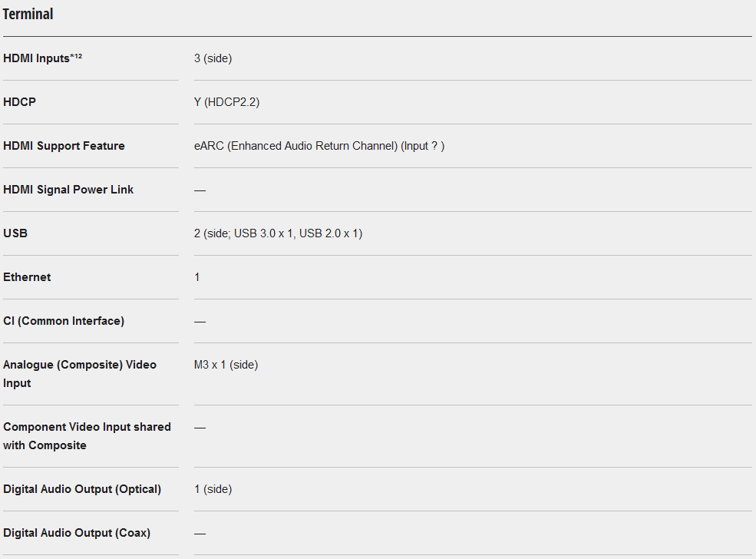The height and width of the screenshot is (559, 756).
Task: Click the Digital Audio Output (Optical) label
Action: pyautogui.click(x=82, y=489)
